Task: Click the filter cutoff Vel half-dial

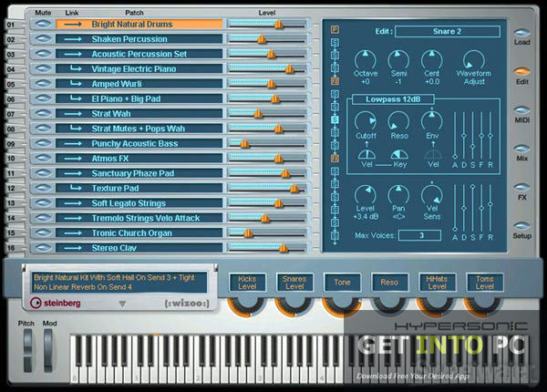Action: (366, 154)
